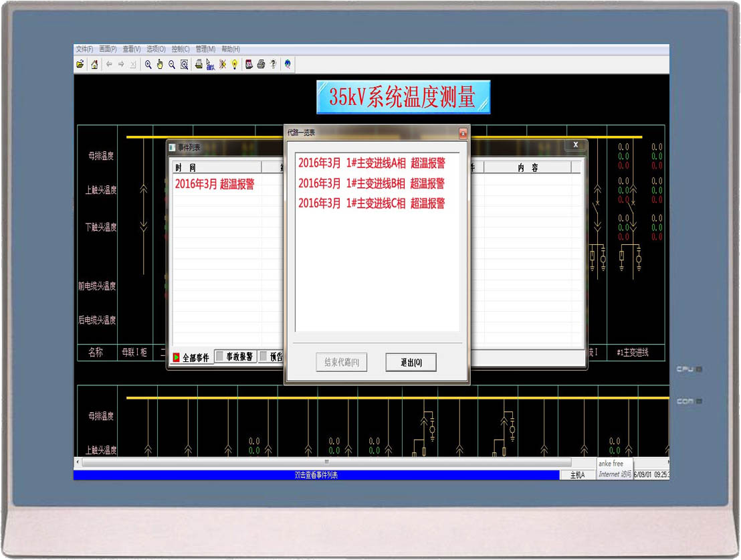Select the zoom in magnifier tool
Image resolution: width=741 pixels, height=560 pixels.
[148, 64]
